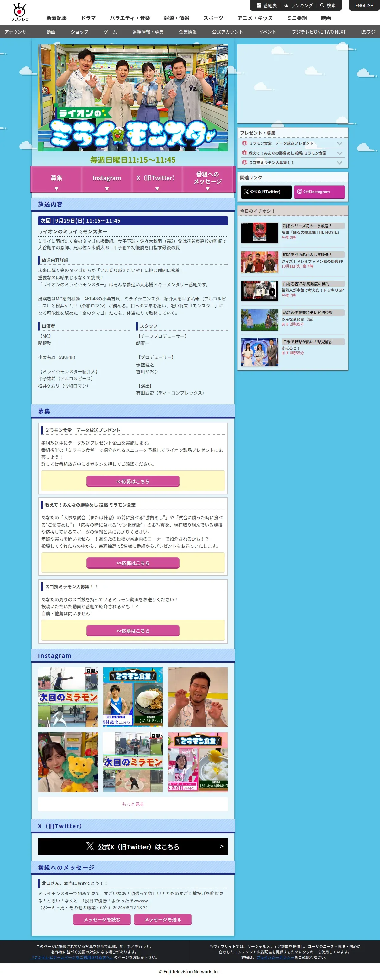Open Instagram post of man making claw pose
Screen dimensions: 380x980
point(198,697)
